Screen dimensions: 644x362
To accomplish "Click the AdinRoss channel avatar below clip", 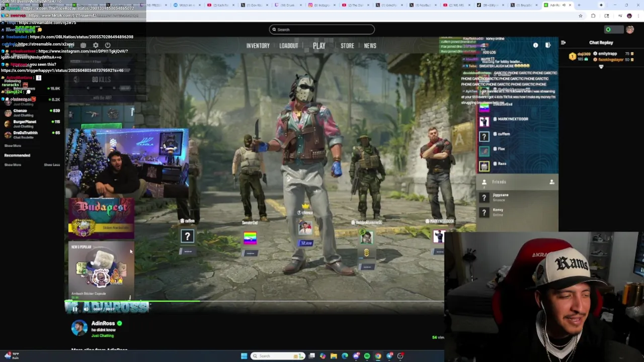I will coord(79,328).
